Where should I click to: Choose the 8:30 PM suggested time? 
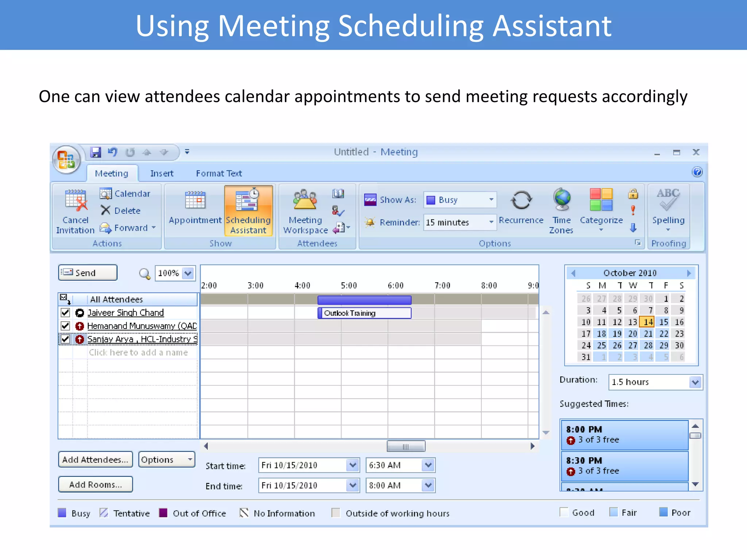[624, 466]
